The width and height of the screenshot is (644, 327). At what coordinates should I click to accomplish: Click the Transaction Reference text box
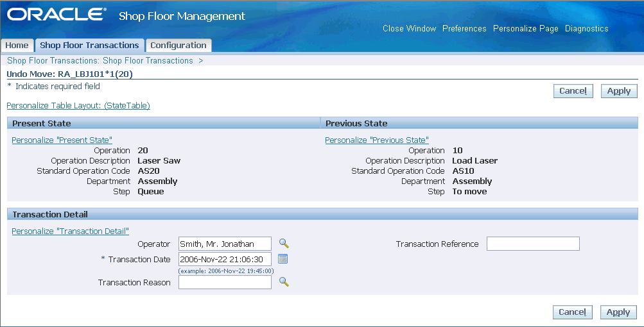point(533,244)
